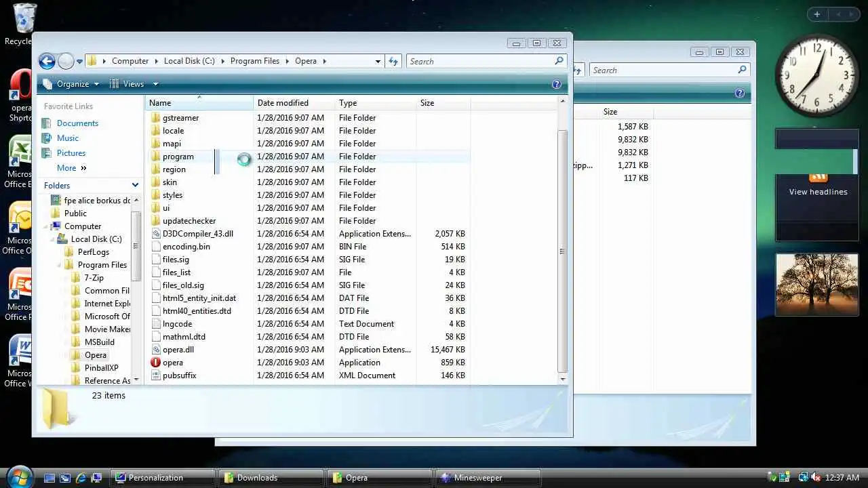
Task: Click the Refresh button beside address bar
Action: 393,61
